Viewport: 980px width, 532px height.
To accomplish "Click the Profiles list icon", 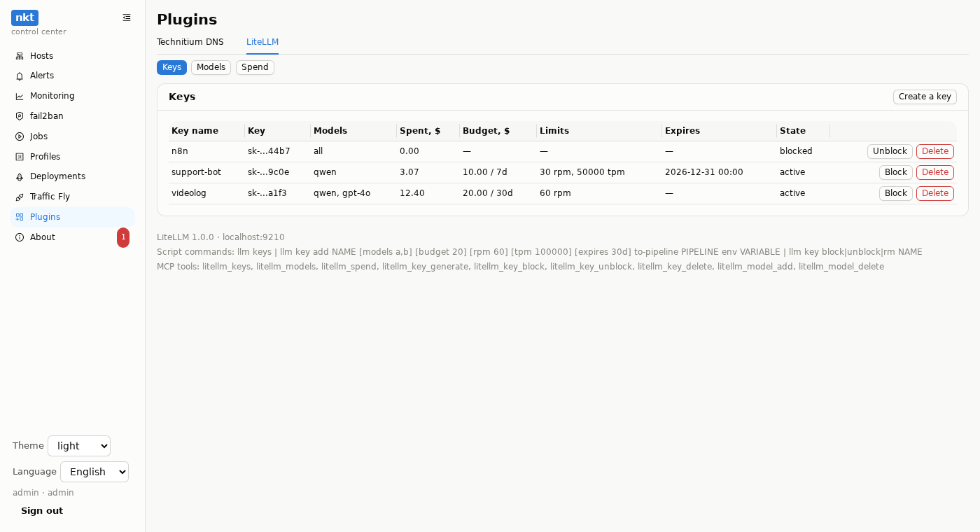I will click(20, 157).
